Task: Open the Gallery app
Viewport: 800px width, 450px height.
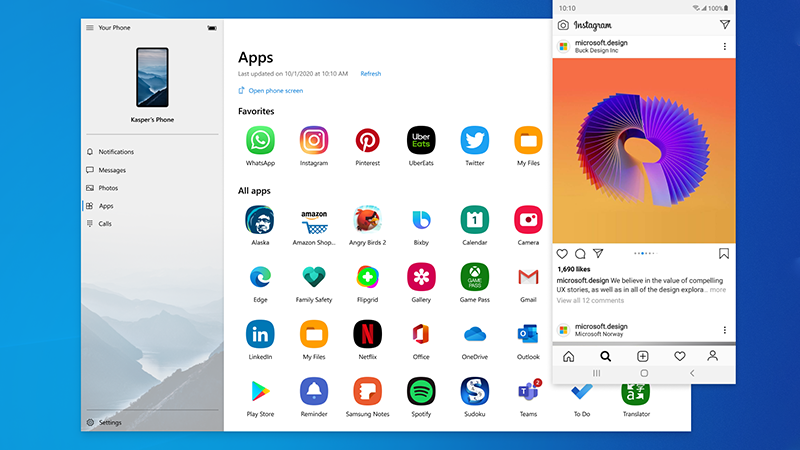Action: point(421,277)
